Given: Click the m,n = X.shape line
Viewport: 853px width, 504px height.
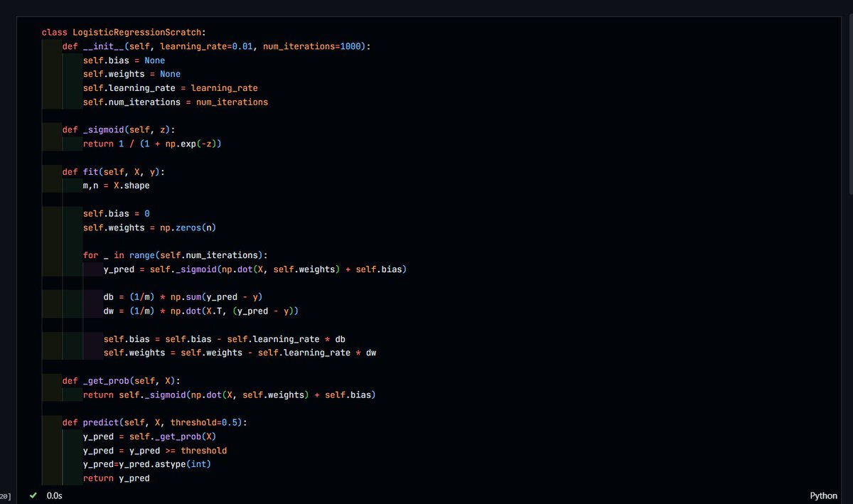Looking at the screenshot, I should point(116,186).
